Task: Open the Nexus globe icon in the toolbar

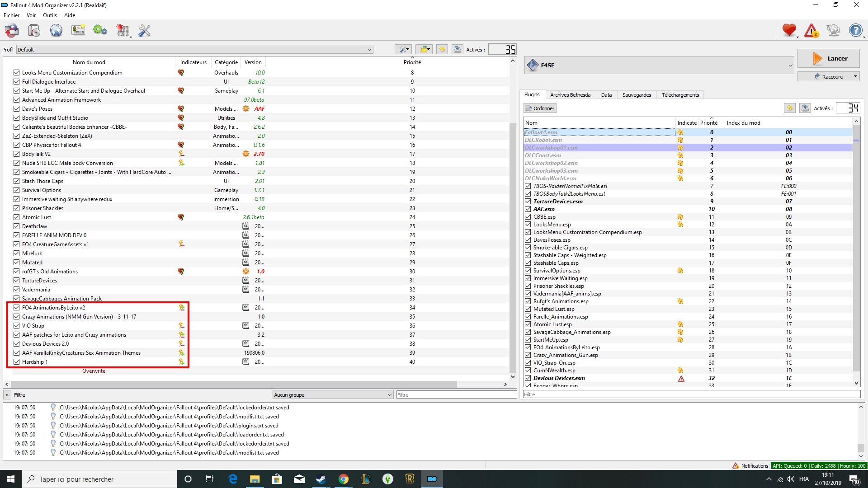Action: pos(56,31)
